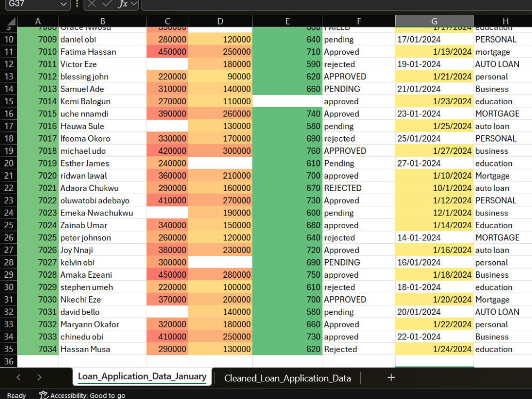
Task: Select column B header
Action: pos(103,21)
